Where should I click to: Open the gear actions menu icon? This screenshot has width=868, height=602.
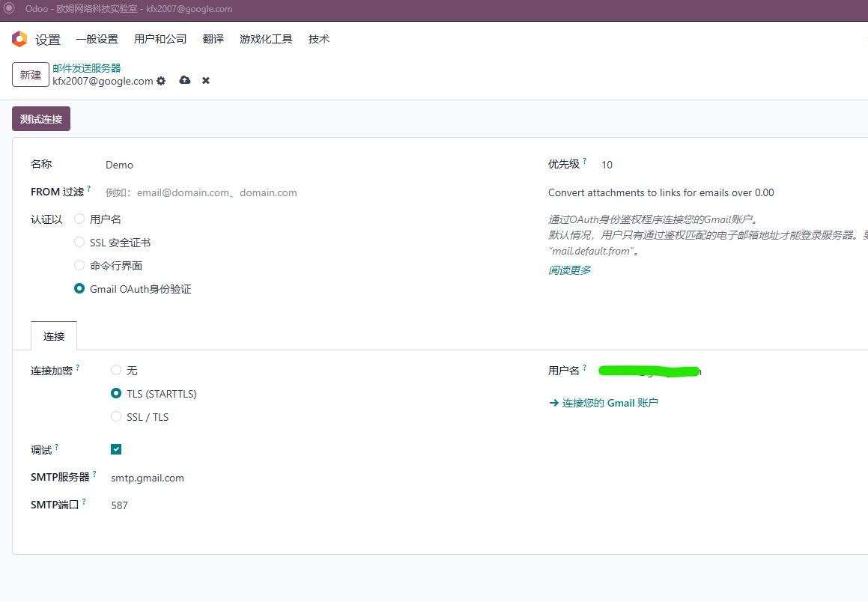coord(161,81)
